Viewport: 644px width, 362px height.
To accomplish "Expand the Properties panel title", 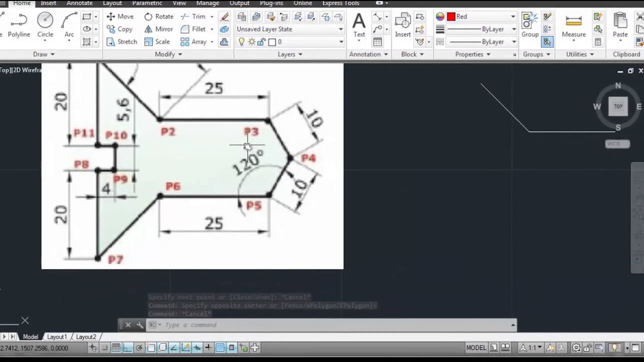I will tap(472, 54).
